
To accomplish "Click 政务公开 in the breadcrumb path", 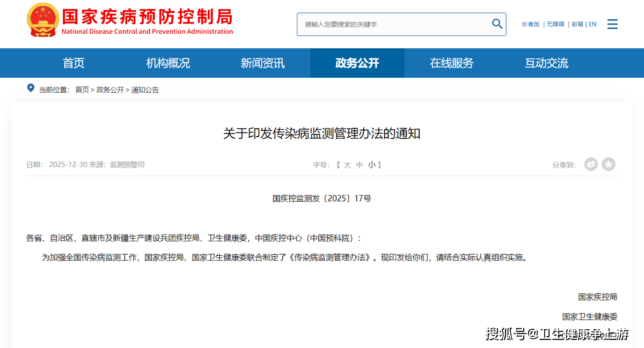I will [110, 90].
